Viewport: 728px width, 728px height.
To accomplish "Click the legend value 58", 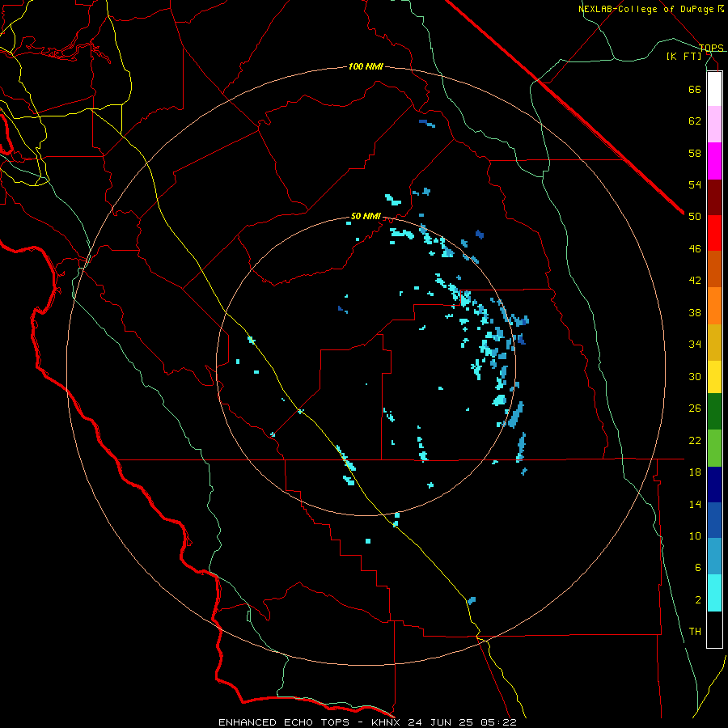I will [695, 153].
